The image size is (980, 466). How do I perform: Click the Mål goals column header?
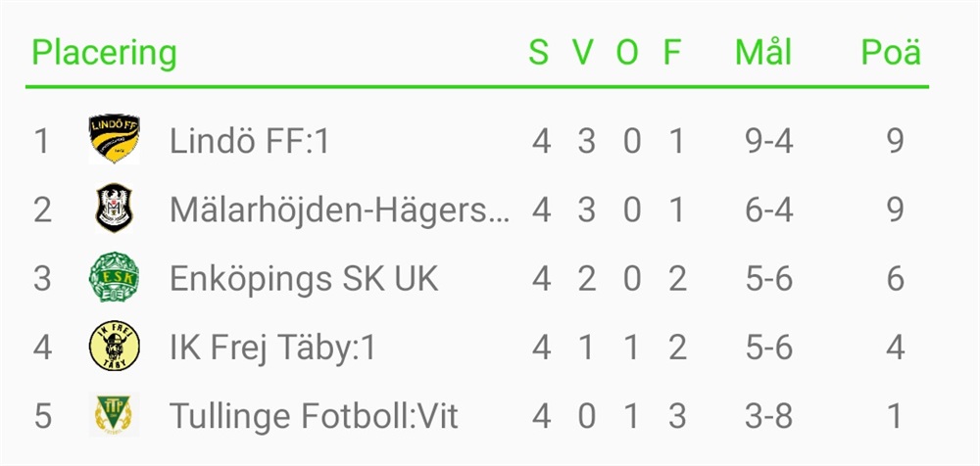tap(763, 51)
